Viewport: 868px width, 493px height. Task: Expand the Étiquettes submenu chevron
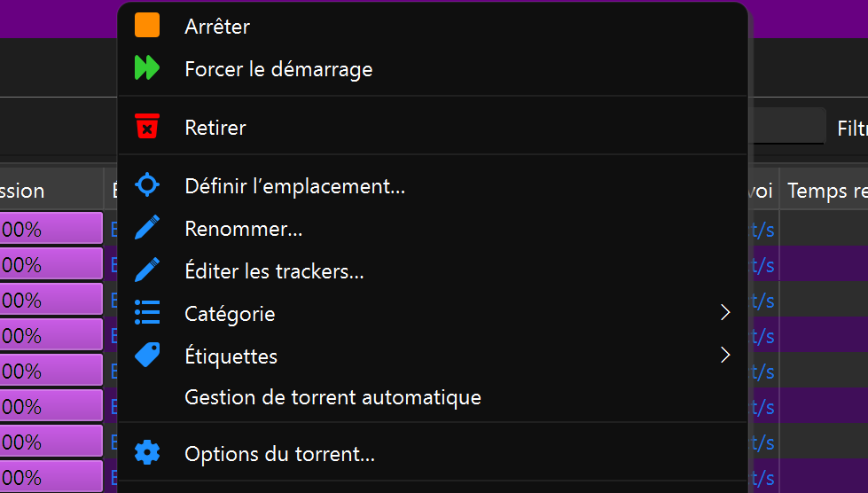725,356
